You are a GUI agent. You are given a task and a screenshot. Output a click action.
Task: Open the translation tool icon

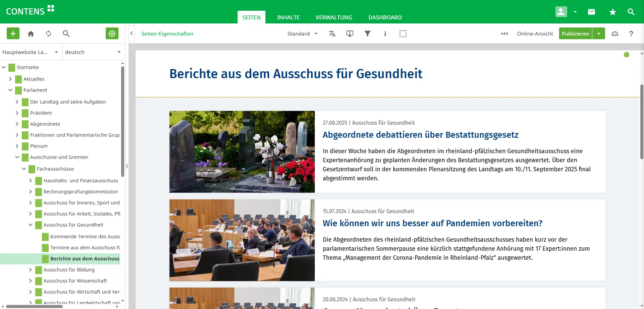tap(332, 34)
